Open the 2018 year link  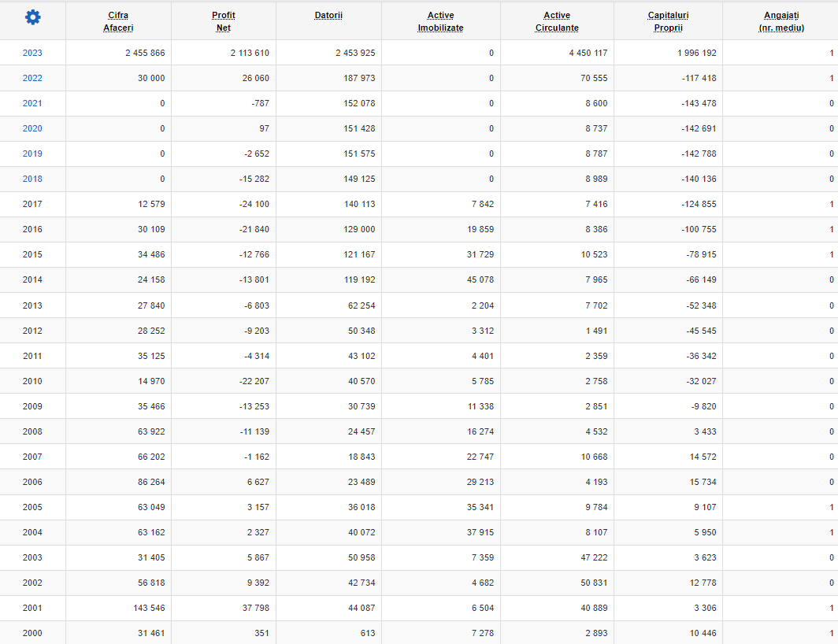tap(32, 179)
